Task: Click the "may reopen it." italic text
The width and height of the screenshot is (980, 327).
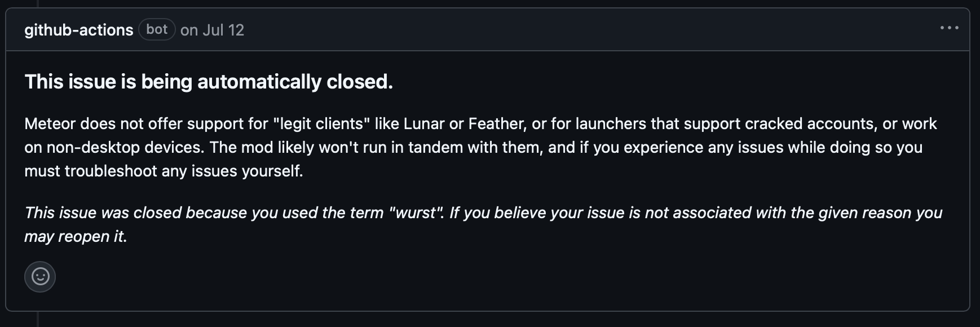Action: [76, 236]
